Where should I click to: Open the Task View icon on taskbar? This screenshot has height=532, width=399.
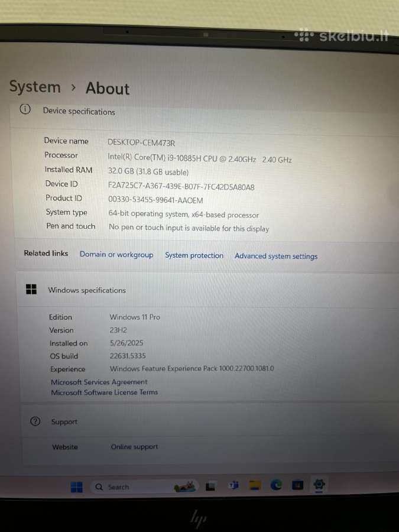point(210,487)
